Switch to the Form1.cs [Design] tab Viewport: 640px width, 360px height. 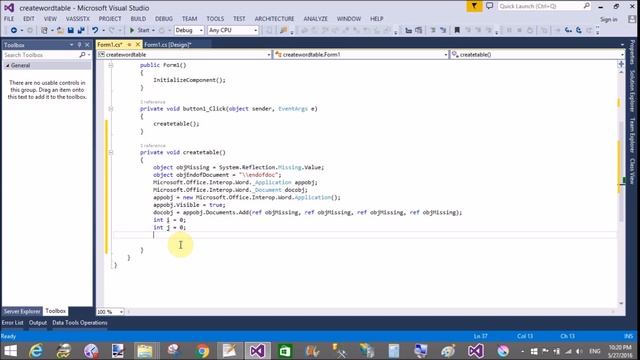click(x=168, y=44)
